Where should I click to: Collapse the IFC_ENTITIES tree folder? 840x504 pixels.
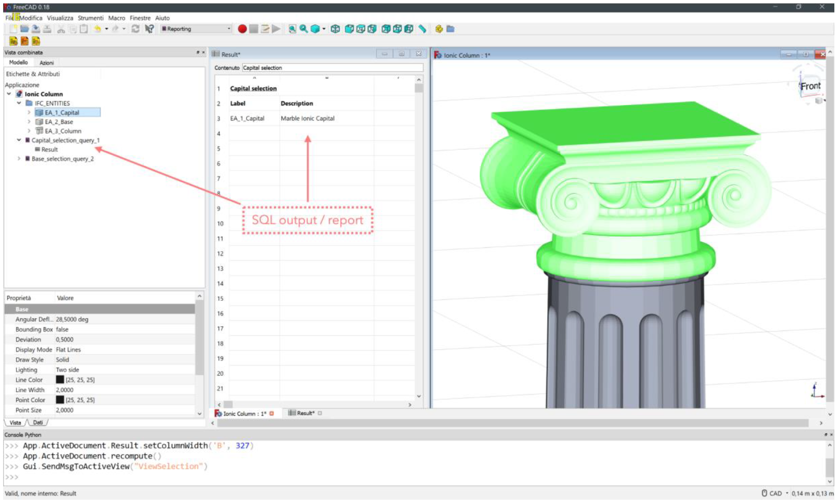coord(19,103)
